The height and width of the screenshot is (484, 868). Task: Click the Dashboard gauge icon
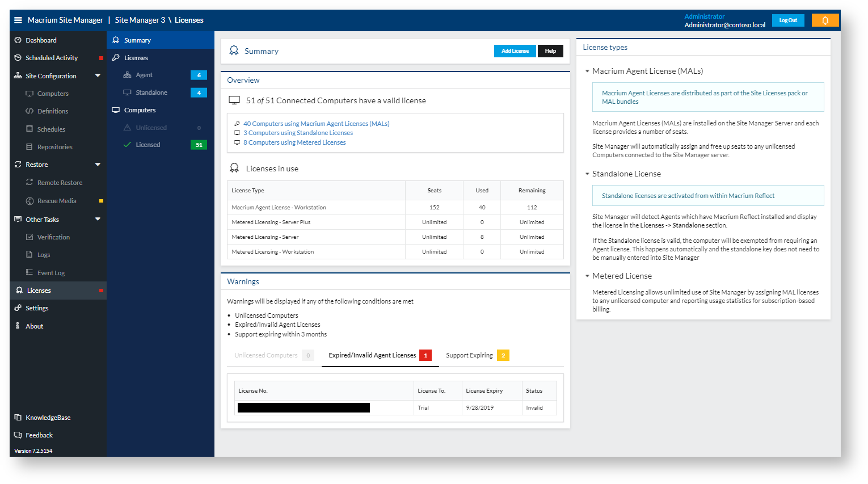coord(18,40)
